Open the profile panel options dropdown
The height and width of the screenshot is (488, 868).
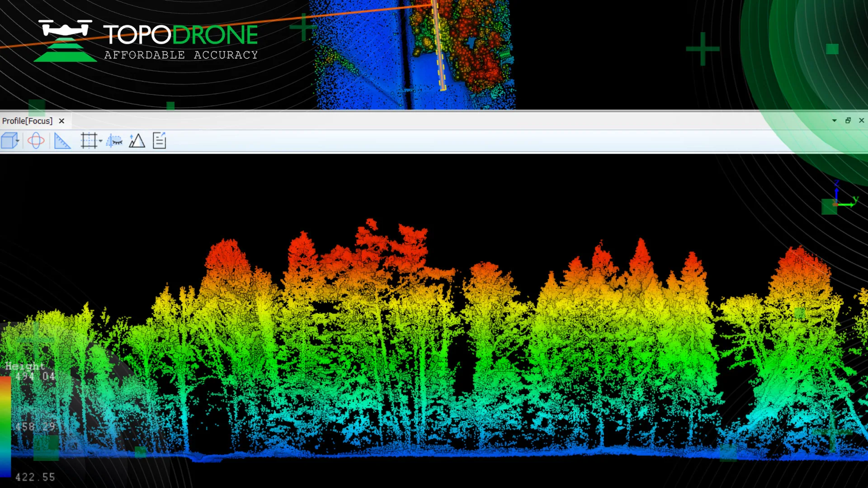pos(835,121)
